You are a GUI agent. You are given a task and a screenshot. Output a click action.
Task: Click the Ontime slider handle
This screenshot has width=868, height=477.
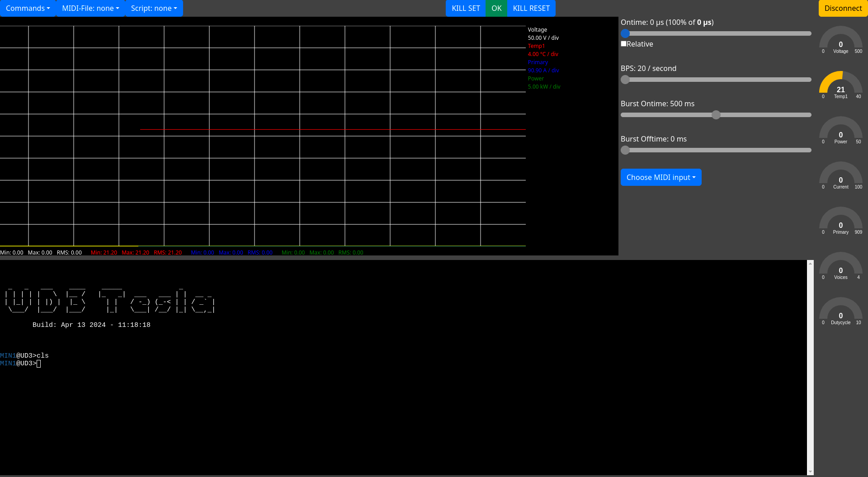click(x=625, y=33)
